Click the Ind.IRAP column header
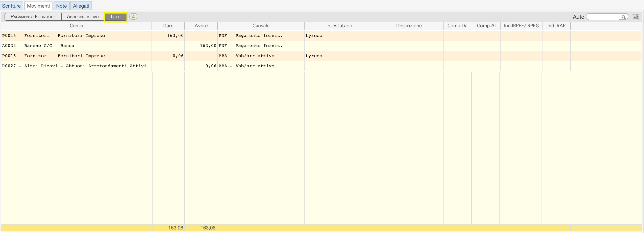The height and width of the screenshot is (233, 644). (x=556, y=26)
